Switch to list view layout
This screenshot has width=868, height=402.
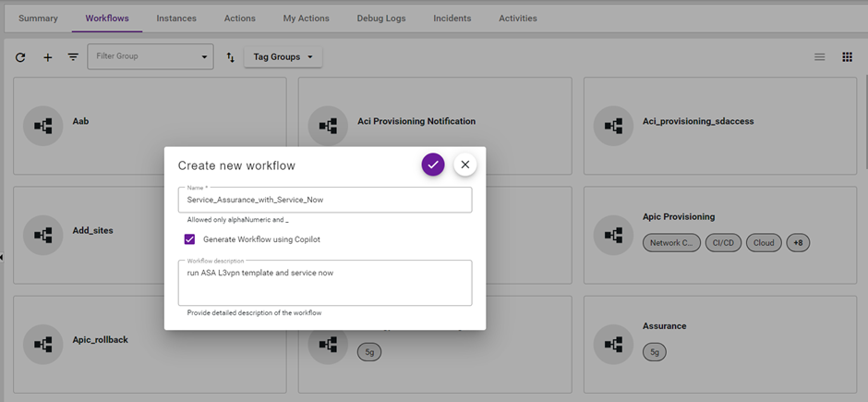point(820,57)
